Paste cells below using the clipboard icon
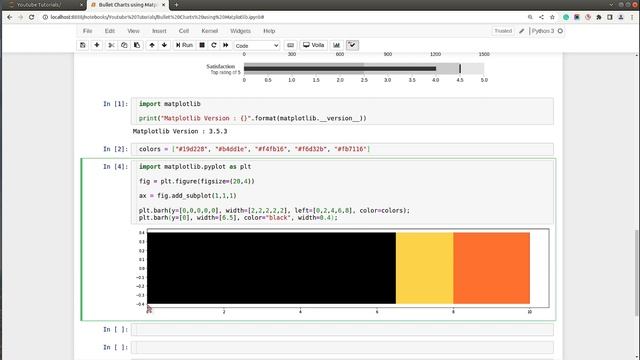640x360 pixels. tap(137, 45)
